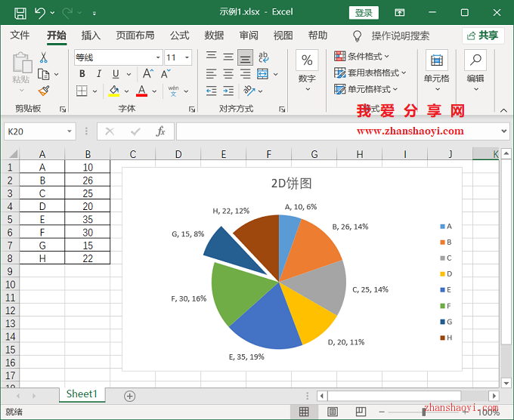The width and height of the screenshot is (514, 420).
Task: Apply cell borders icon
Action: pyautogui.click(x=82, y=91)
